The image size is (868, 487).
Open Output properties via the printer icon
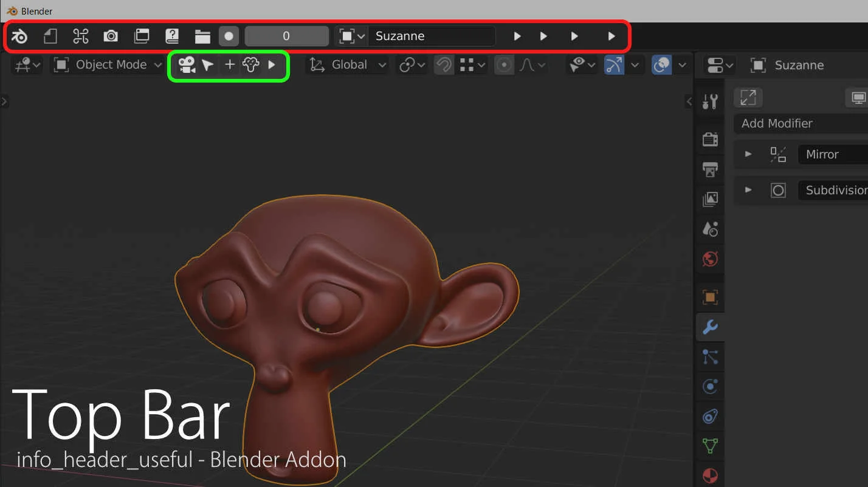(709, 169)
